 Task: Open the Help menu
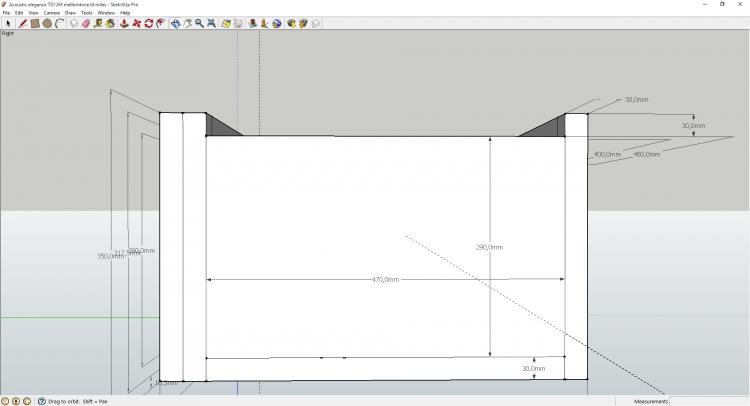click(x=125, y=13)
